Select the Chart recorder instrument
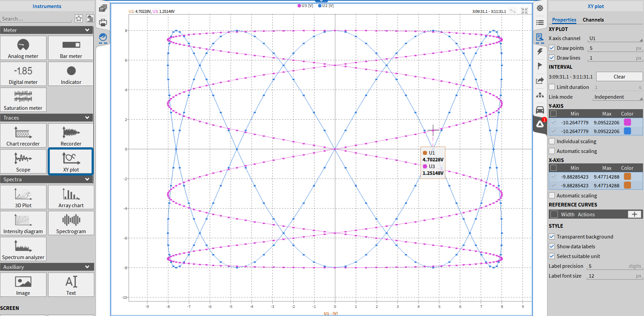 click(23, 135)
